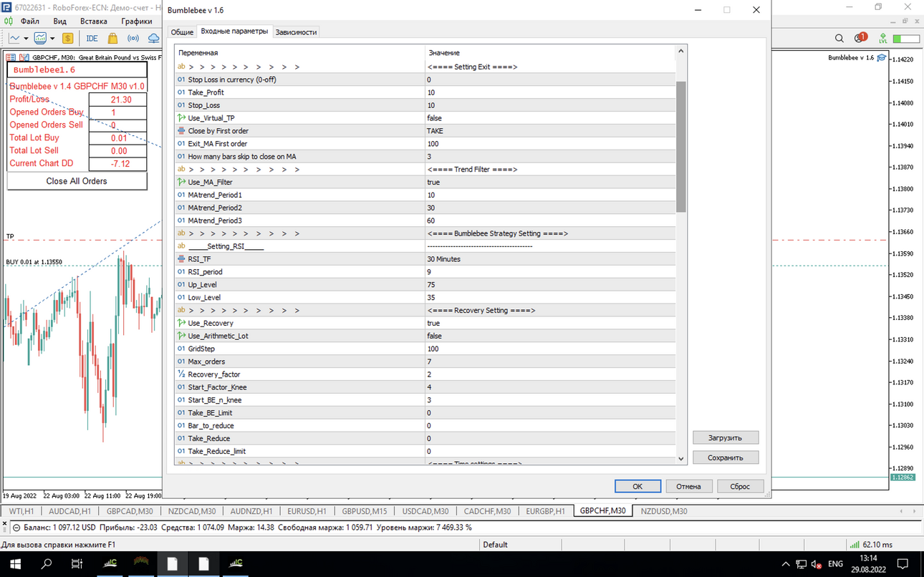Open Windows Task View
The width and height of the screenshot is (924, 577).
tap(77, 564)
